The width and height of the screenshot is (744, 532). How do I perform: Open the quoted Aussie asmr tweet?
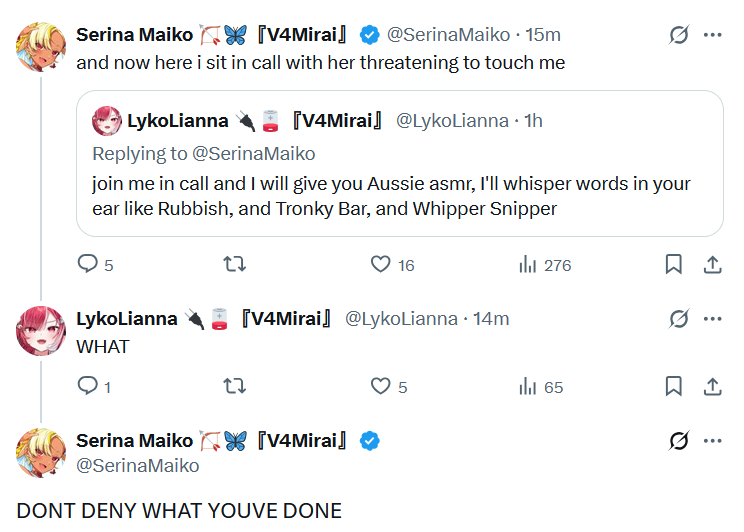[400, 196]
